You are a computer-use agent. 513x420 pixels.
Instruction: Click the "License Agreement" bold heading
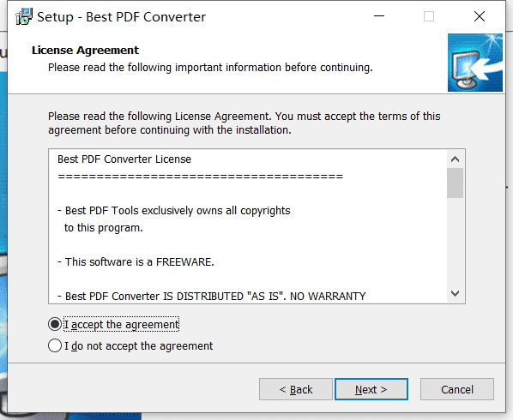pos(86,51)
